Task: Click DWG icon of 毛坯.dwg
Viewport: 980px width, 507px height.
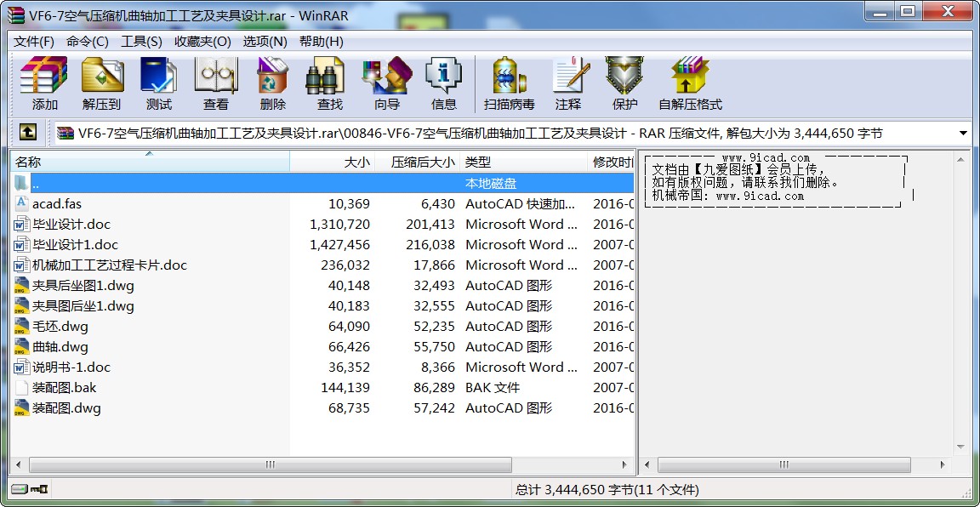Action: tap(22, 326)
